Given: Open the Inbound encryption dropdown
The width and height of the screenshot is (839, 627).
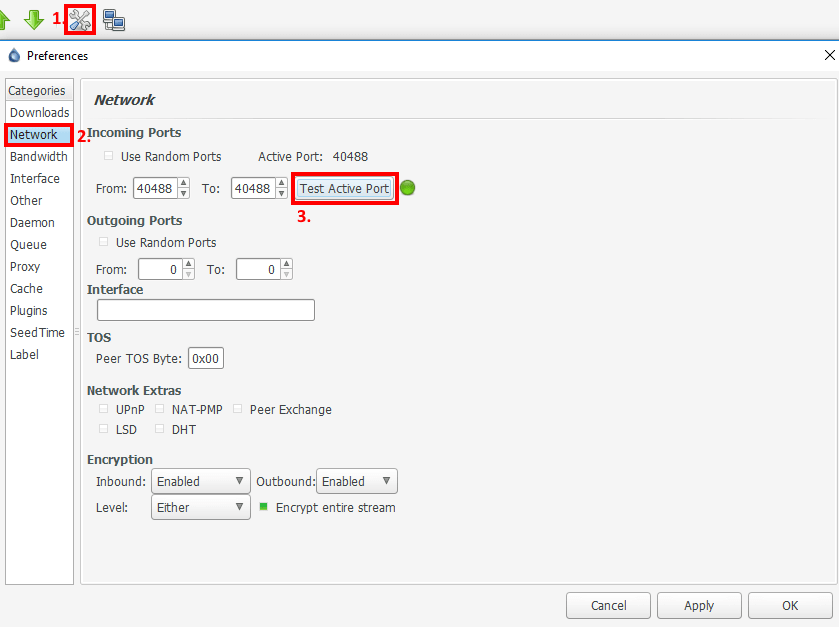Looking at the screenshot, I should click(x=200, y=481).
